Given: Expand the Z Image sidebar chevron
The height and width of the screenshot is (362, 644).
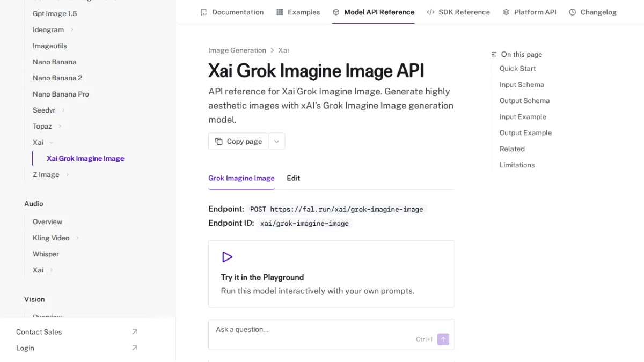Looking at the screenshot, I should (67, 174).
